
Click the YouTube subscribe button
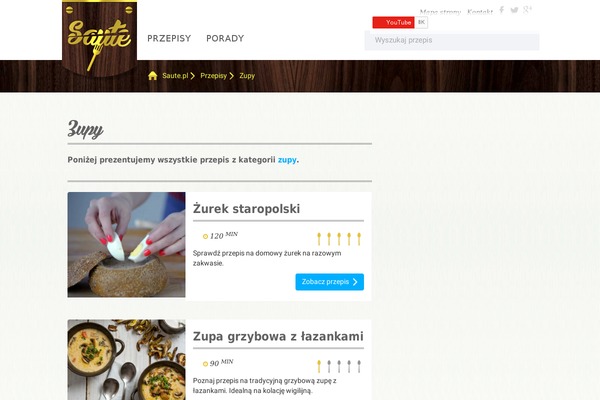tap(393, 22)
